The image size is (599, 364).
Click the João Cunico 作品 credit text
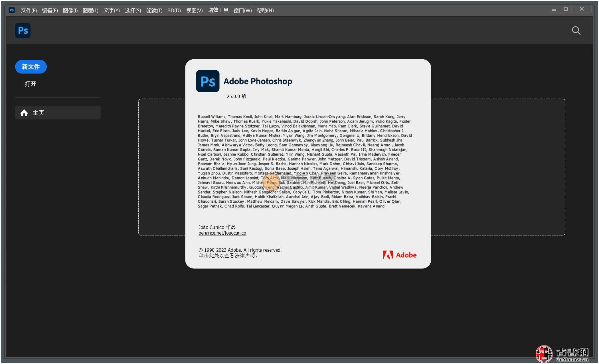click(217, 227)
